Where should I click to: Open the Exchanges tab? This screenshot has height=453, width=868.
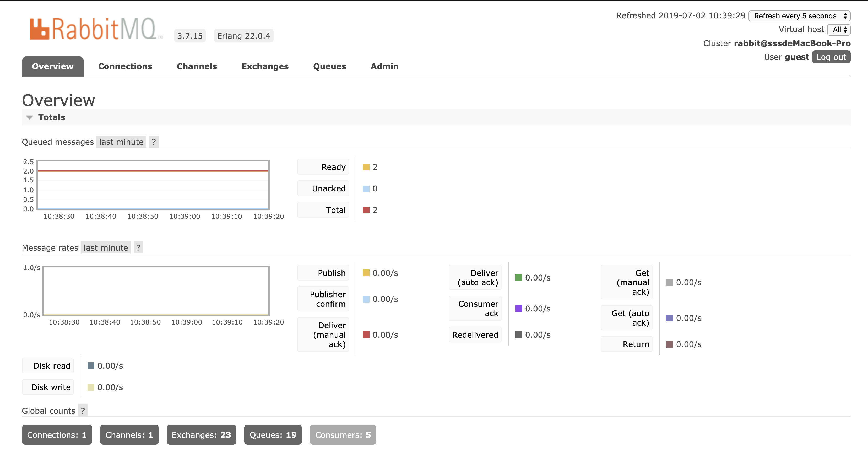point(265,66)
